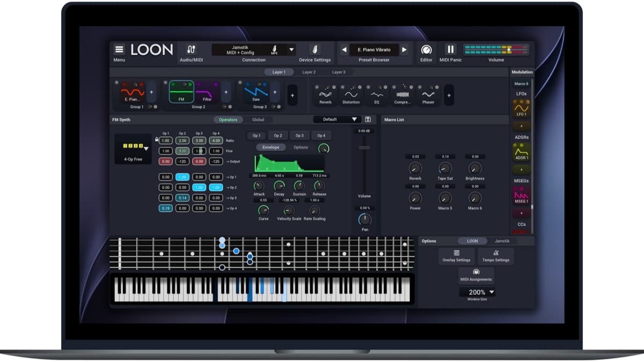
Task: Click the ratio lock icon
Action: (157, 140)
